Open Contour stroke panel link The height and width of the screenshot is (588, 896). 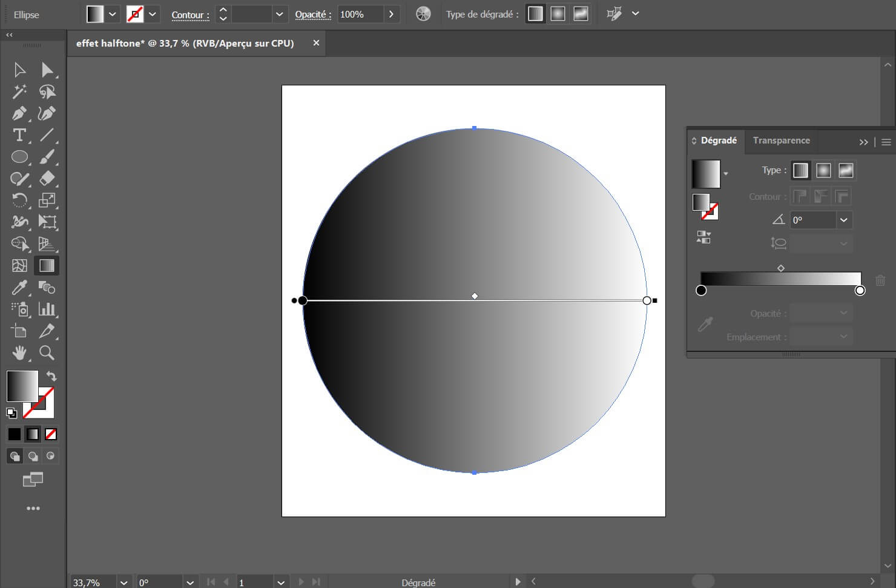click(x=190, y=15)
